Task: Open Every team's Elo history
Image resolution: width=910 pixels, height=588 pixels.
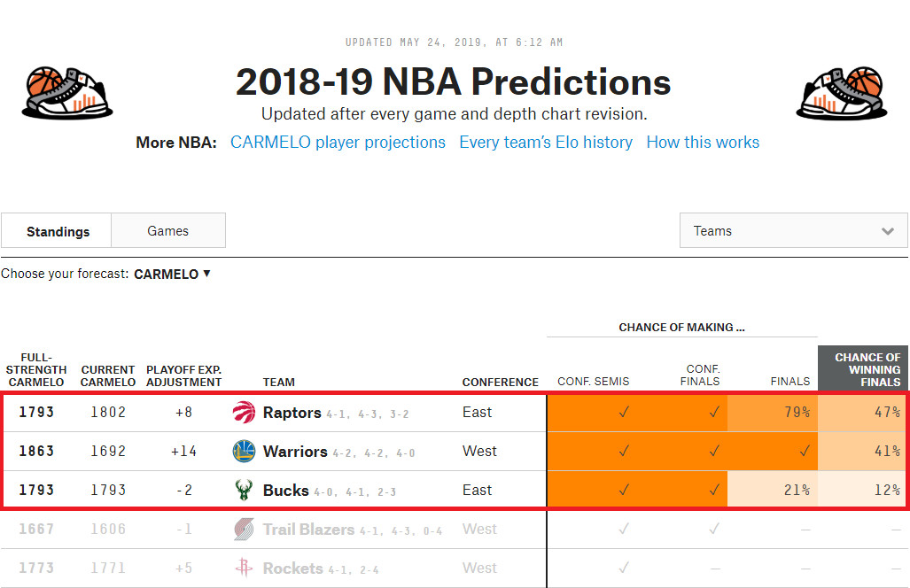Action: click(x=546, y=142)
